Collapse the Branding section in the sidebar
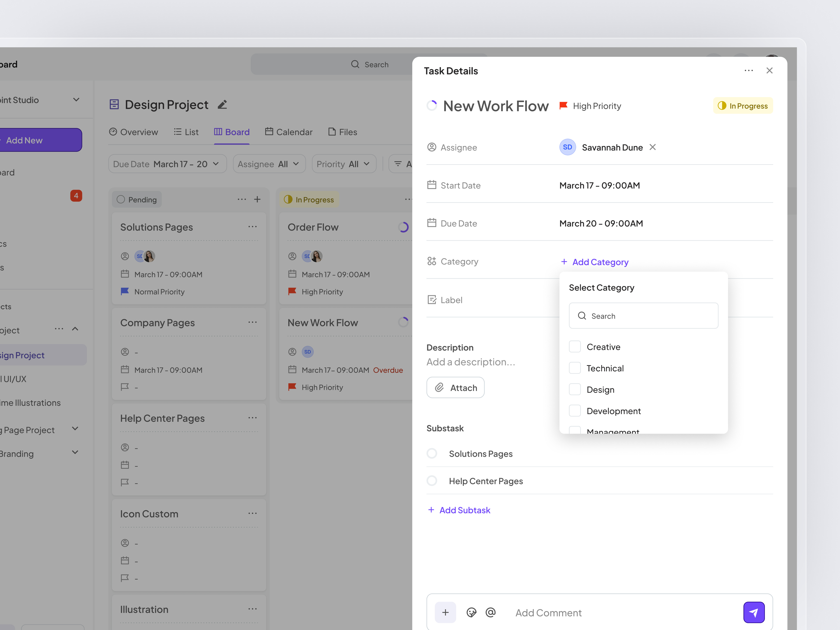The height and width of the screenshot is (630, 840). click(75, 452)
